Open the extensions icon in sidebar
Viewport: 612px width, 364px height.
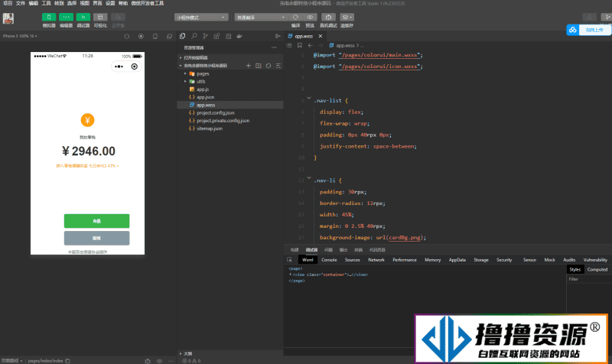pos(216,36)
